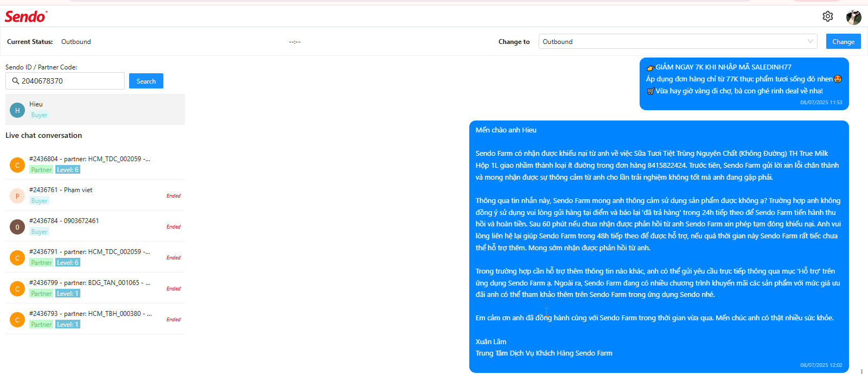868x374 pixels.
Task: Click the Buyer tag under Hieu
Action: pos(39,115)
